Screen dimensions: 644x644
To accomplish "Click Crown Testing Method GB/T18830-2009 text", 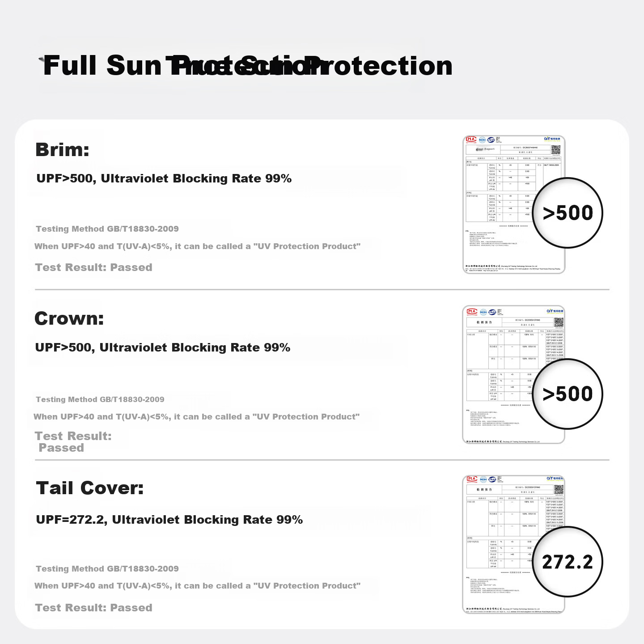I will tap(100, 399).
